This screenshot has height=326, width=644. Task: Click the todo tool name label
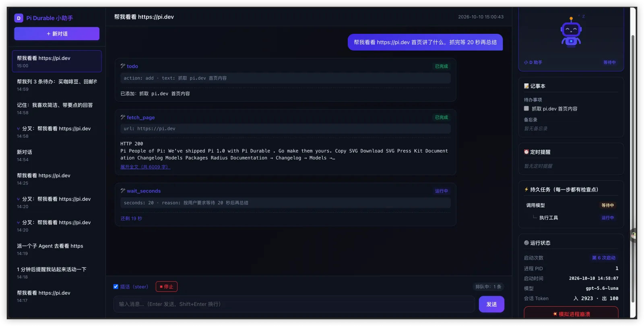[132, 66]
